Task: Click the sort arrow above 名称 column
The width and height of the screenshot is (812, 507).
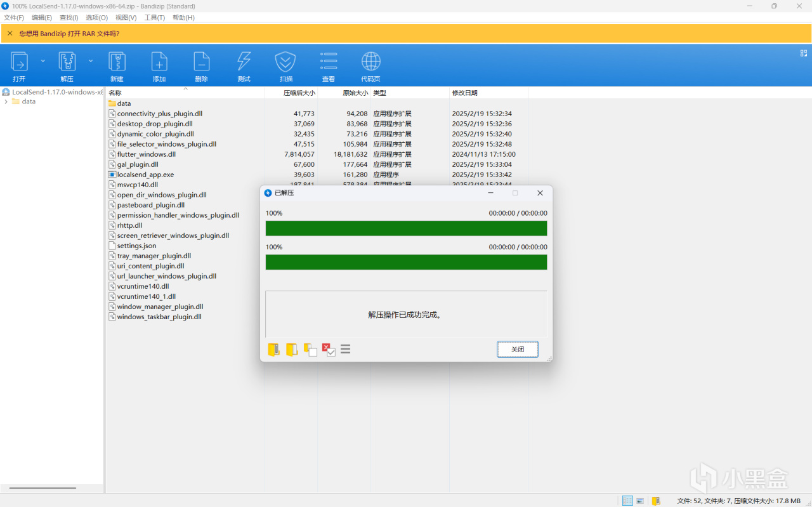Action: click(x=185, y=89)
